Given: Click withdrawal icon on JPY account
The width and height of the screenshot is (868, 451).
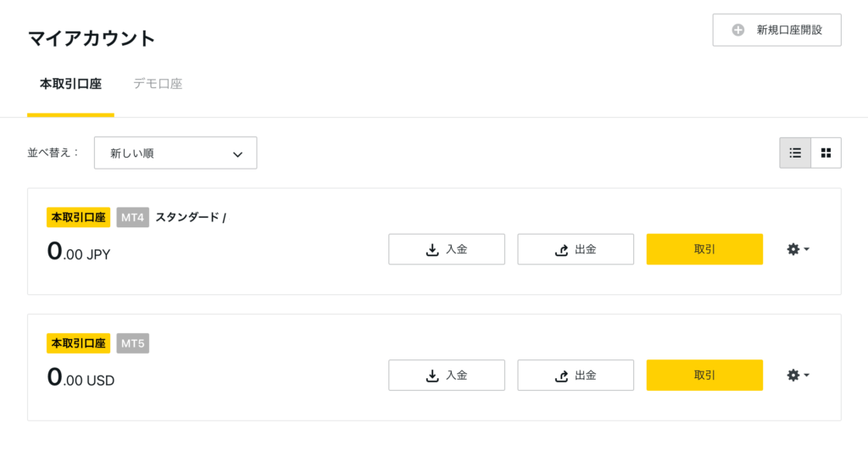Looking at the screenshot, I should (x=561, y=249).
